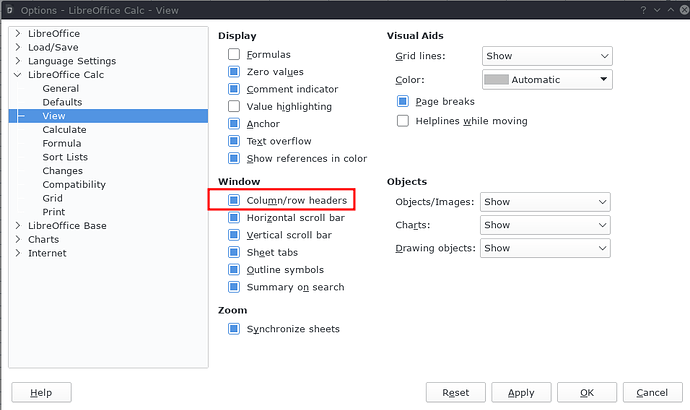Image resolution: width=690 pixels, height=410 pixels.
Task: Select General under LibreOffice Calc
Action: pos(61,88)
